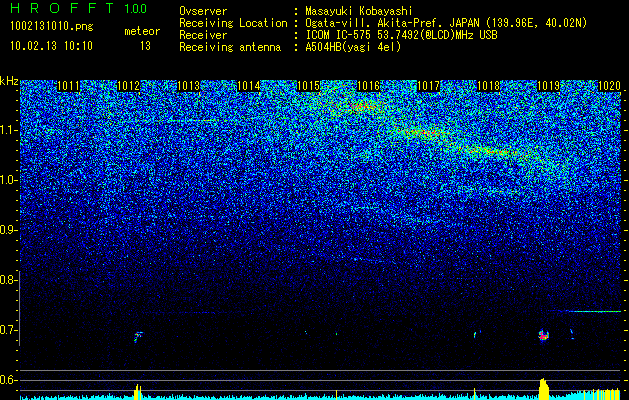Click the meteor label
This screenshot has height=400, width=629.
tap(142, 31)
